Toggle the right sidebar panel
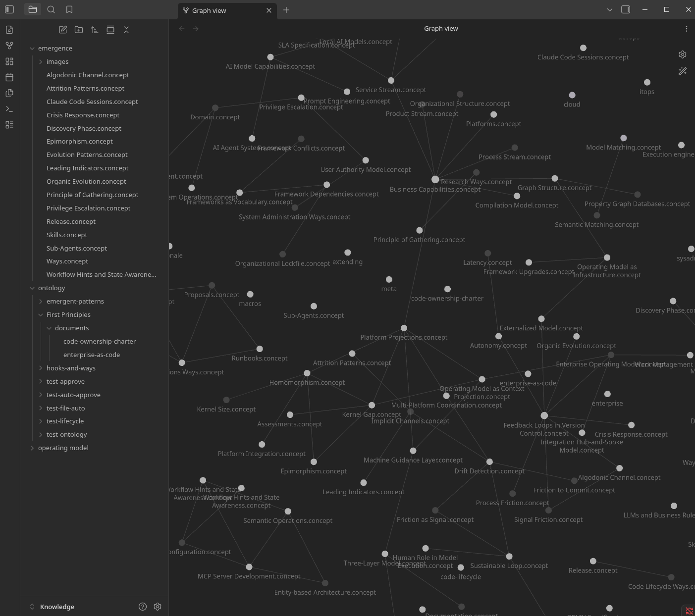 [625, 9]
